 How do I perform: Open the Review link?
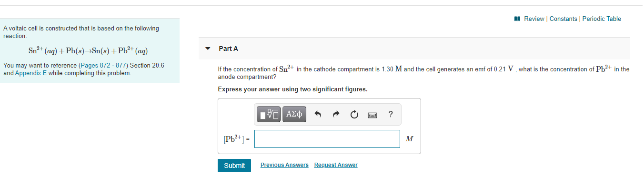534,19
